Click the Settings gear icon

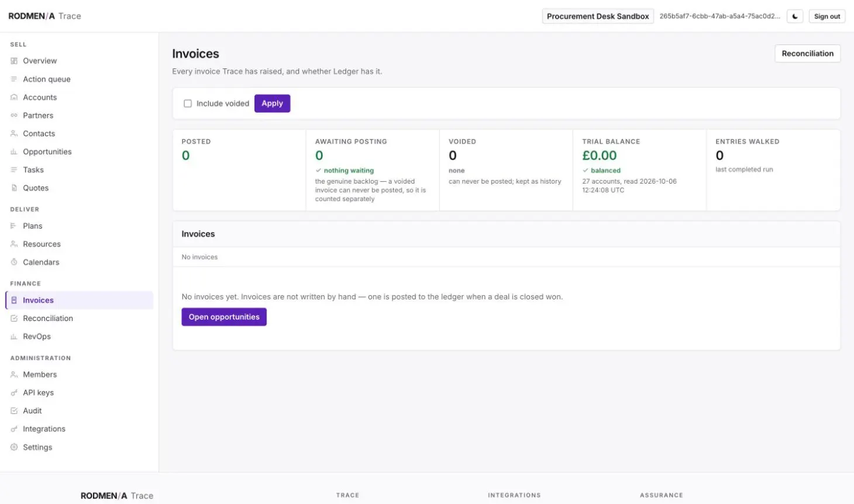(x=14, y=447)
